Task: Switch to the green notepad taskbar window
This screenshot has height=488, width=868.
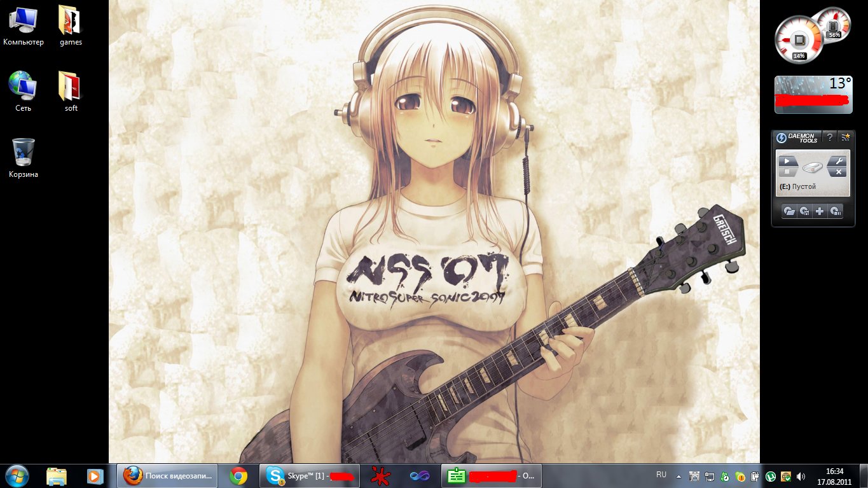Action: click(491, 475)
